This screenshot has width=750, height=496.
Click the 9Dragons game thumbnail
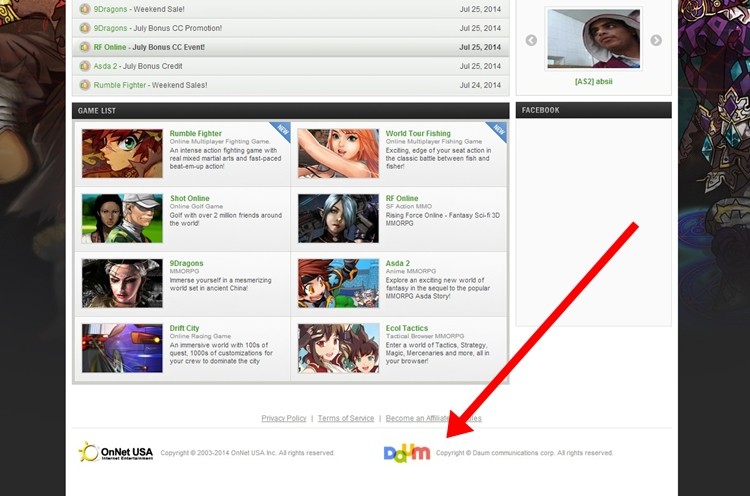122,283
